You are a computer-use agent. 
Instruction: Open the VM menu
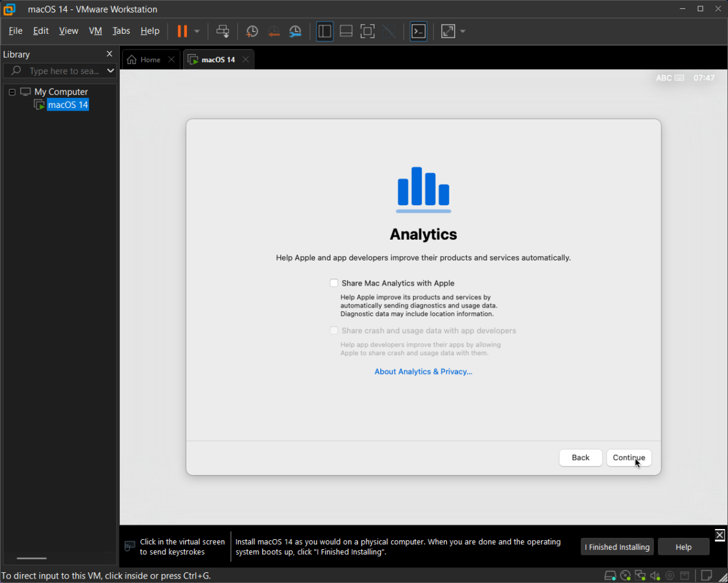point(95,31)
